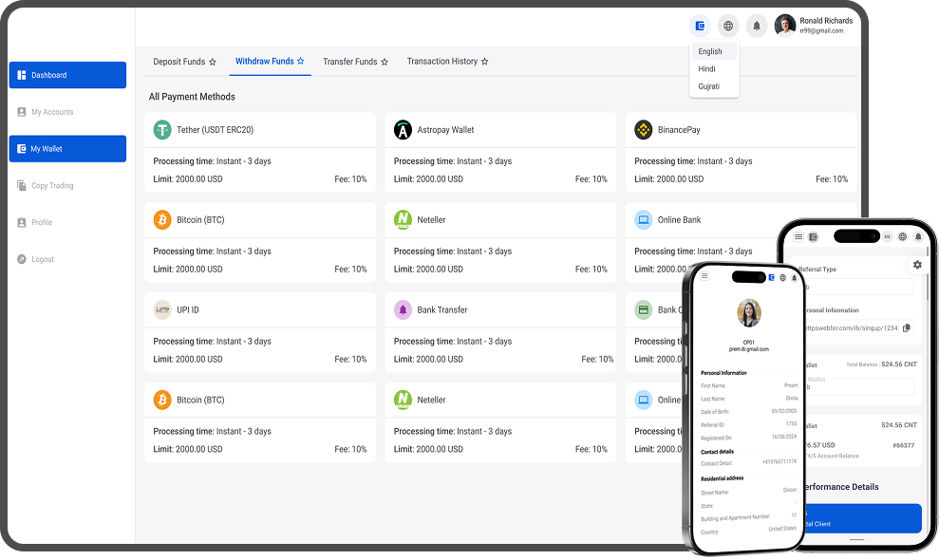Click the Astropay Wallet logo icon

[x=403, y=130]
